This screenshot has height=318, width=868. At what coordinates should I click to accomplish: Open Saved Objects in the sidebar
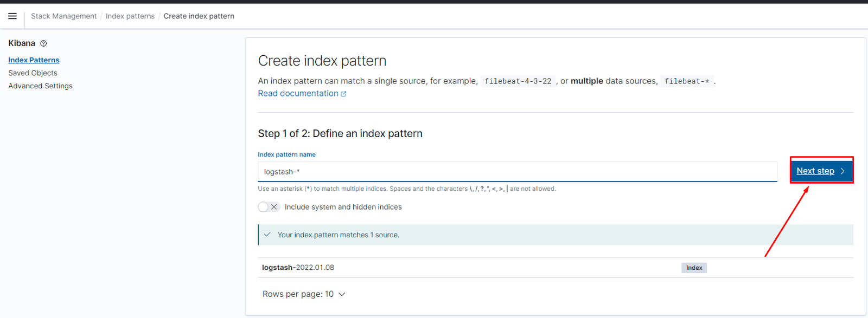click(x=33, y=73)
